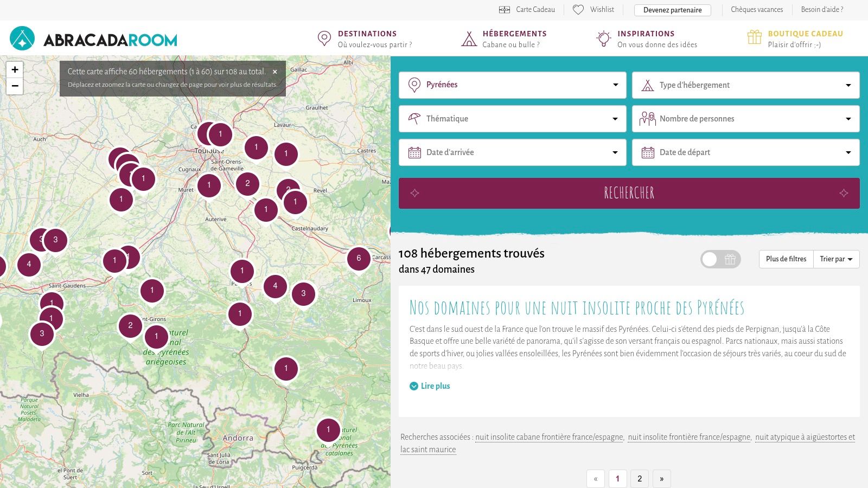Click Devenez partenaire button

(672, 10)
